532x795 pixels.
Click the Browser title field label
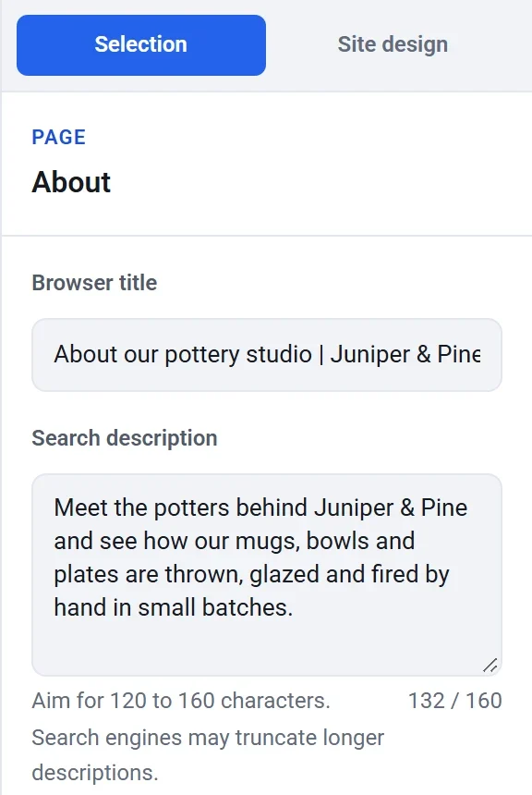(x=94, y=283)
